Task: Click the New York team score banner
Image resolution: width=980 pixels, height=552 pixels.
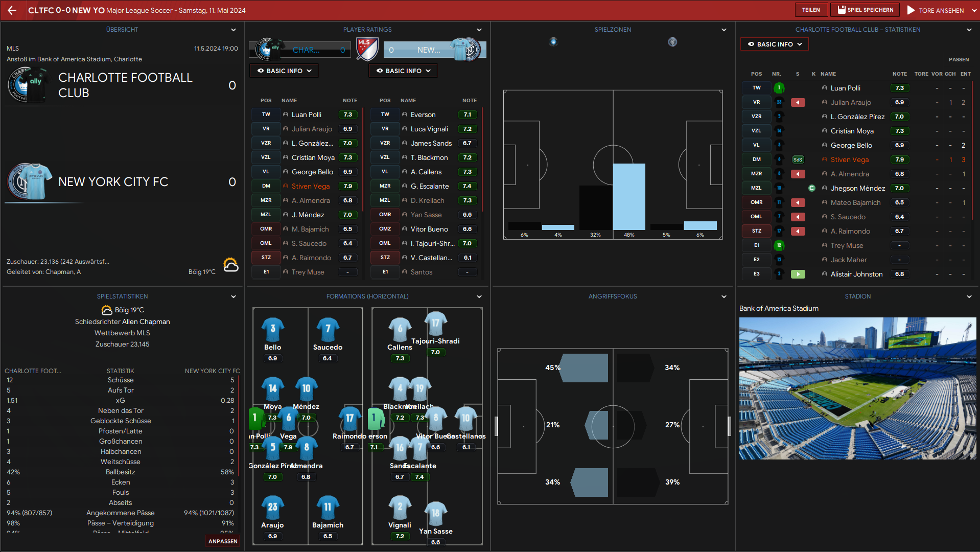Action: coord(434,50)
